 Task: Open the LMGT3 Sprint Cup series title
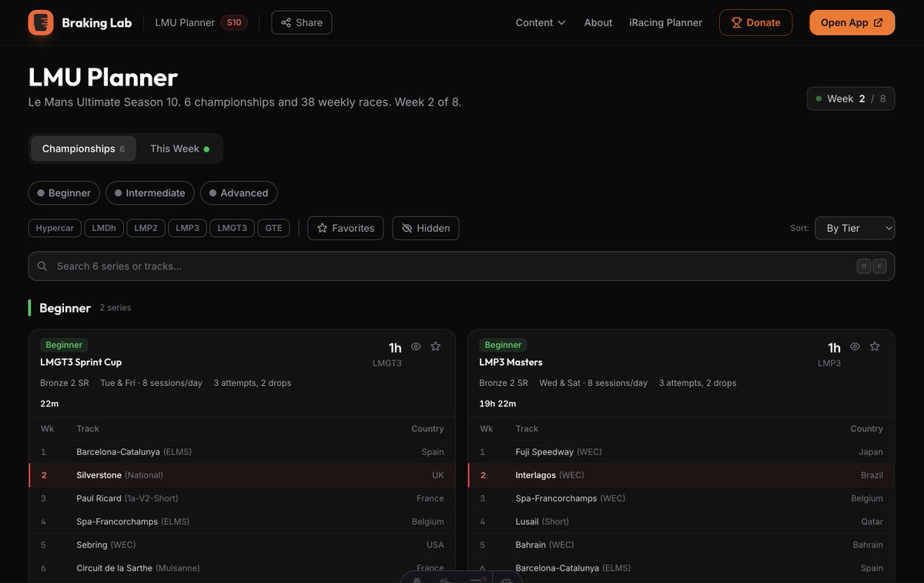click(81, 362)
